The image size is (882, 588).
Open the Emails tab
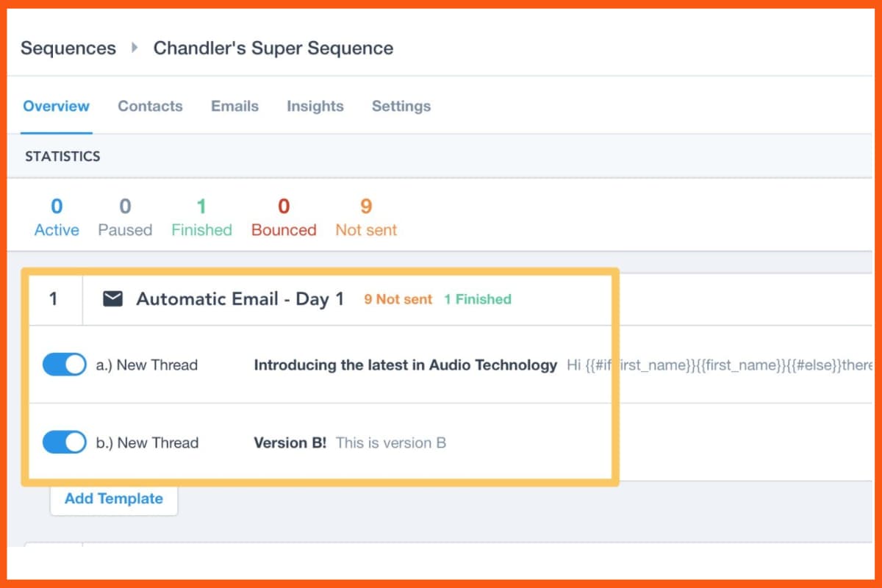click(234, 106)
